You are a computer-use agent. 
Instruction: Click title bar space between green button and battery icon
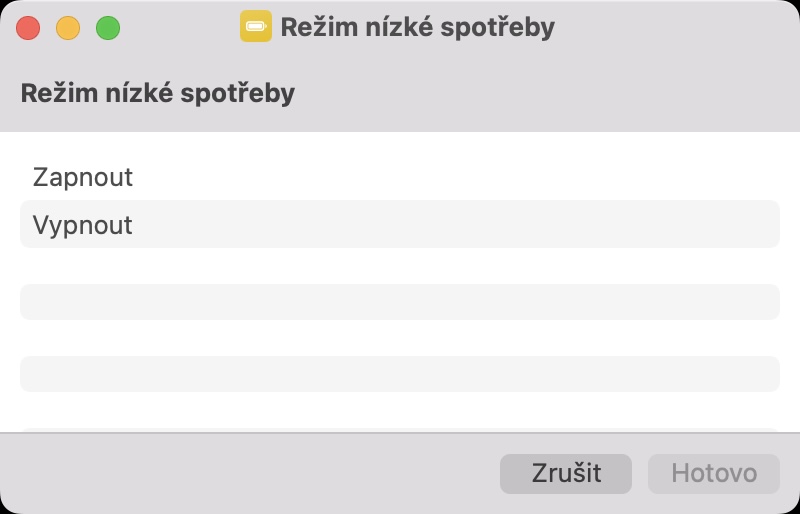(x=180, y=27)
